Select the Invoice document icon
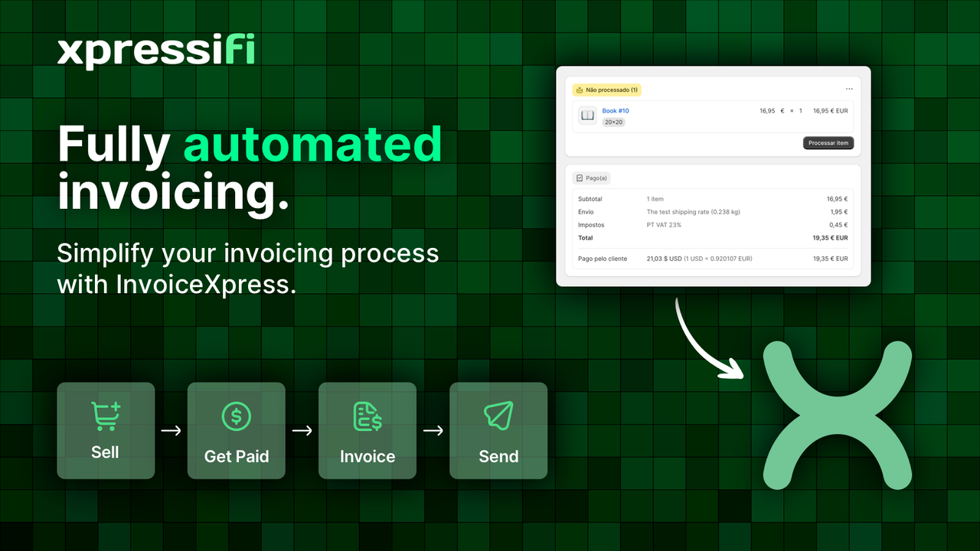The height and width of the screenshot is (551, 980). (x=367, y=416)
